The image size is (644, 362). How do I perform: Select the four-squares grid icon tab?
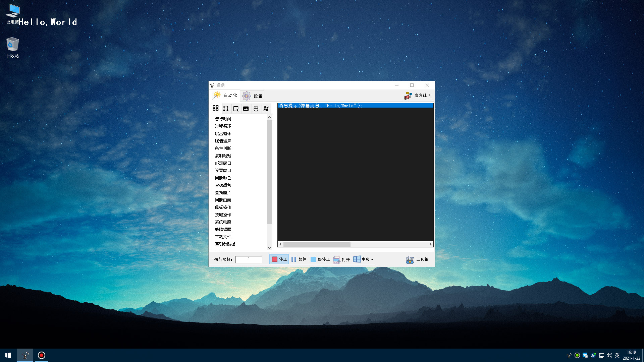[216, 108]
